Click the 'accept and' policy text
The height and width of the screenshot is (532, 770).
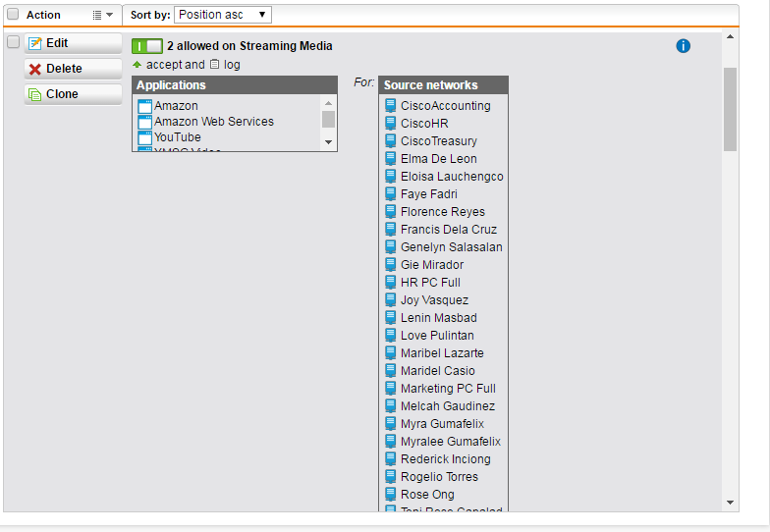tap(175, 65)
